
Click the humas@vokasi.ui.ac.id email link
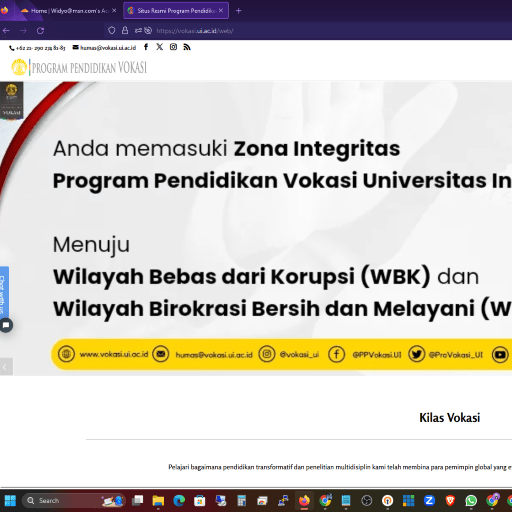(x=105, y=48)
